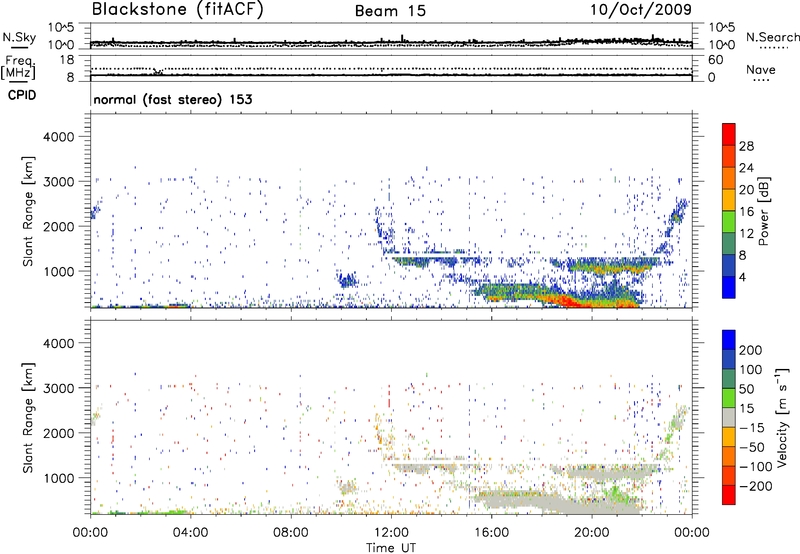Click the "16:00" time tick label
This screenshot has height=554, width=800.
point(491,533)
